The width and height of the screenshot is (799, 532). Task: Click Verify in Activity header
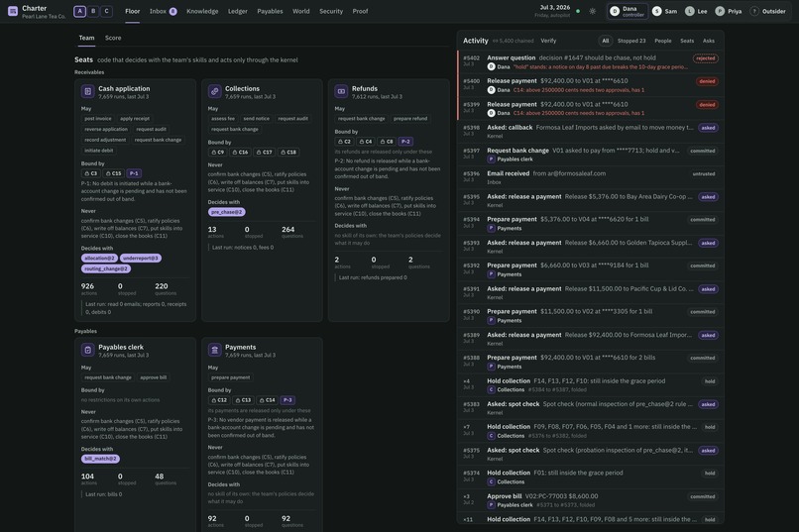point(548,41)
